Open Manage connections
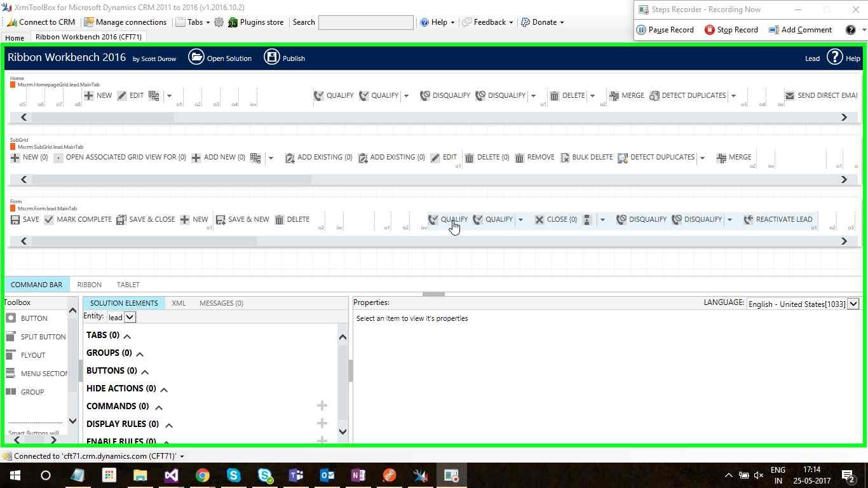Image resolution: width=868 pixels, height=488 pixels. (x=126, y=22)
